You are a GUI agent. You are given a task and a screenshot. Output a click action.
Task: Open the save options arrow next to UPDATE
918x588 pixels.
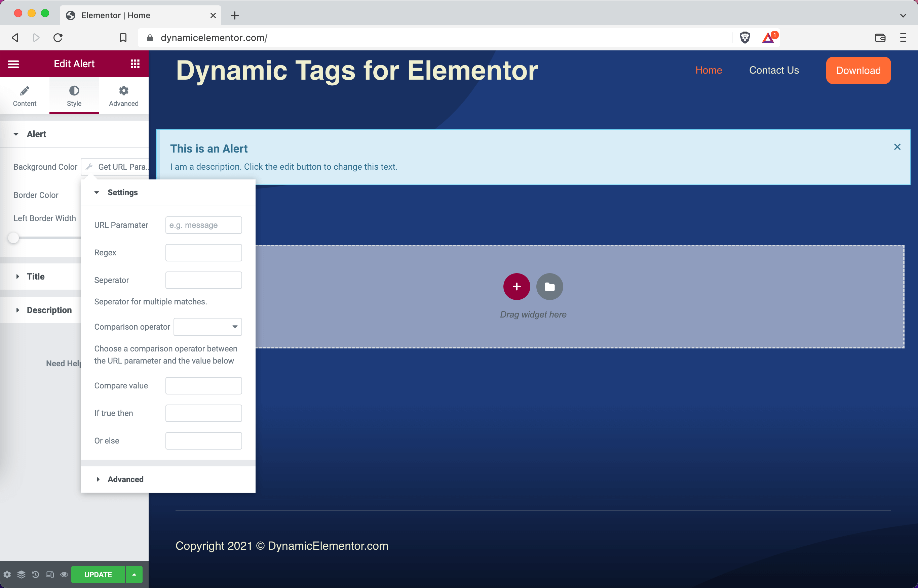134,575
